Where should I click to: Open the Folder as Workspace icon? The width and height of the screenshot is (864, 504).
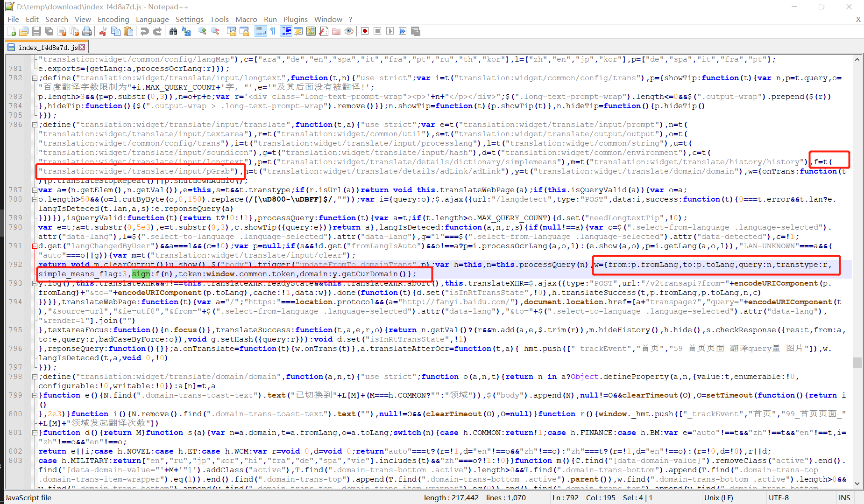(336, 31)
